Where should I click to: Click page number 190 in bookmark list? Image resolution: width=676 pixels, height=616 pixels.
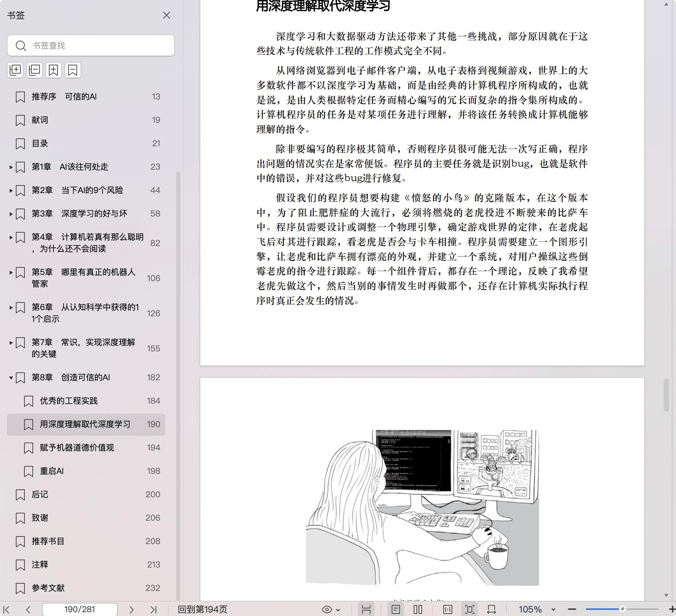point(154,424)
